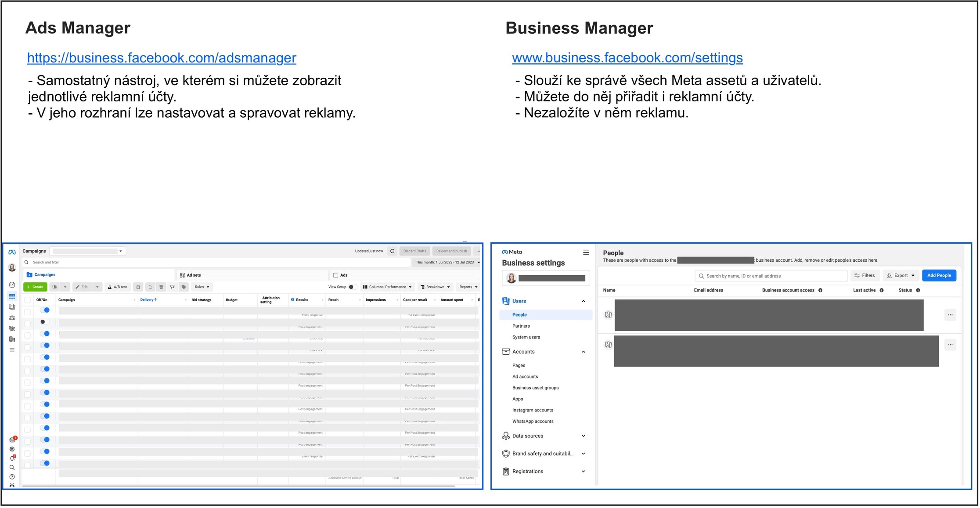Open Columns: Performance dropdown

pyautogui.click(x=387, y=287)
